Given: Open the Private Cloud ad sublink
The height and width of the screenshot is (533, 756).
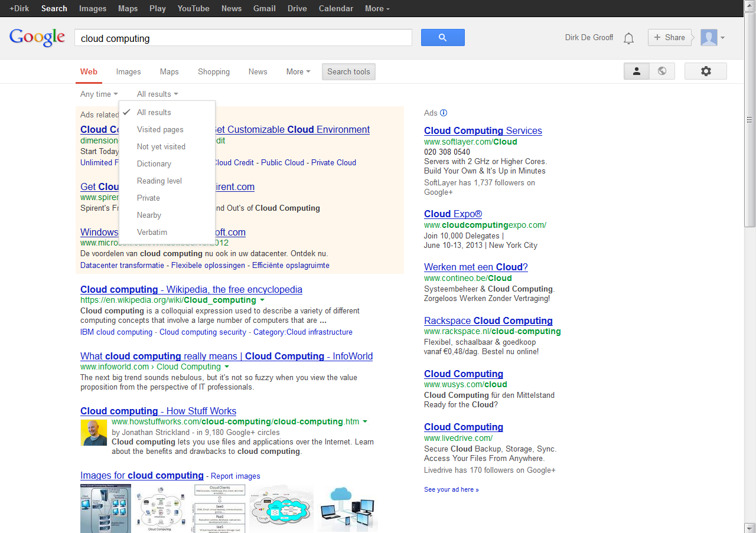Looking at the screenshot, I should (334, 163).
